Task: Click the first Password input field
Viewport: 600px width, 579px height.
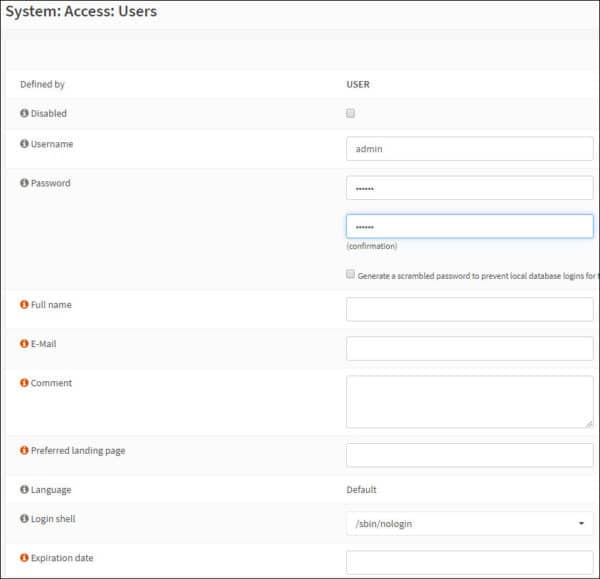Action: [470, 188]
